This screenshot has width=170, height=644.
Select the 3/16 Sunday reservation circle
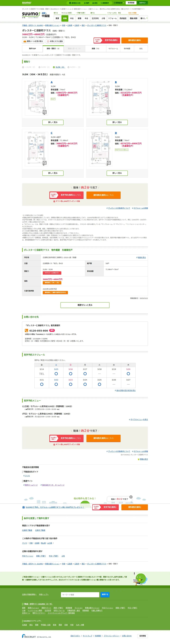(71, 374)
